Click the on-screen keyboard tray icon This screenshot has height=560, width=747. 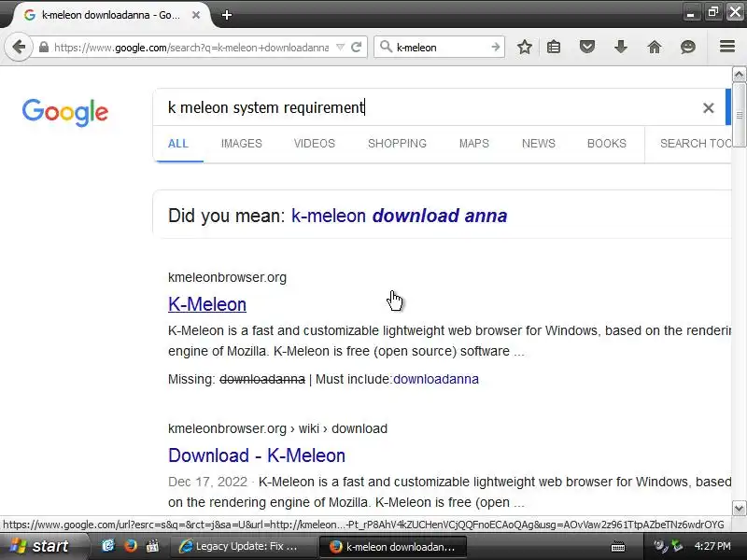pyautogui.click(x=618, y=546)
